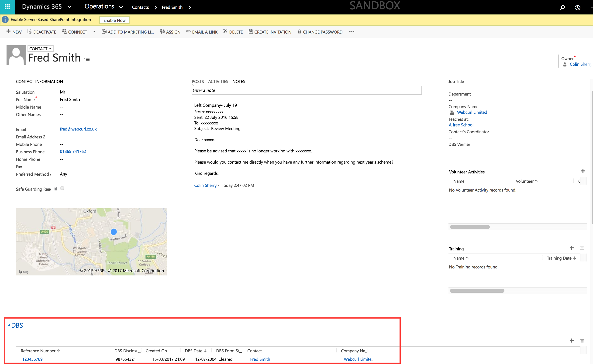Click the Change Password lock icon
Viewport: 593px width, 364px height.
(300, 31)
